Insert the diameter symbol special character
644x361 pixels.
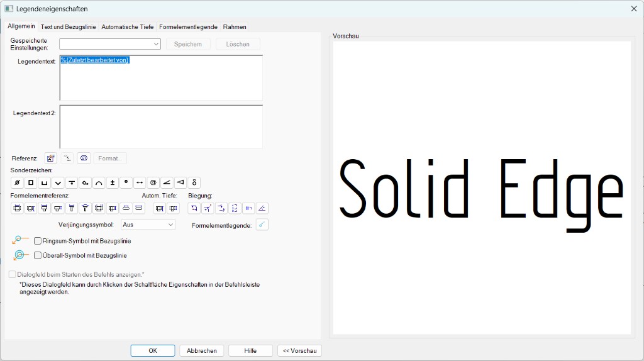[17, 182]
